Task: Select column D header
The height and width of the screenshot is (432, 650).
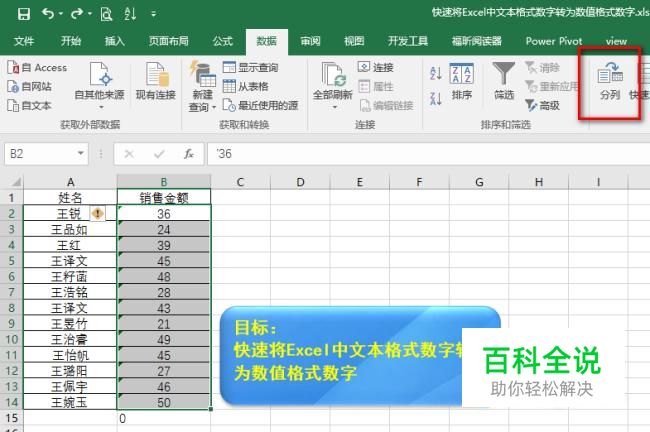Action: click(300, 182)
